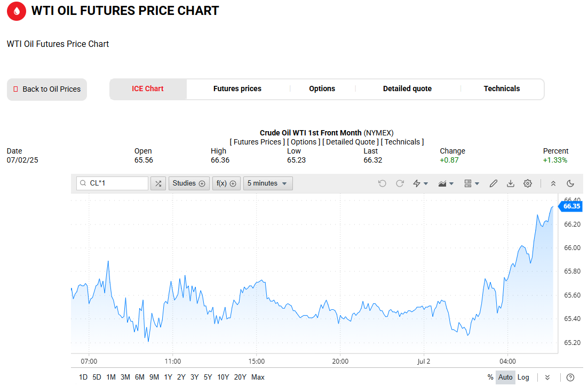Set chart range to 1Y
The width and height of the screenshot is (588, 386).
pyautogui.click(x=168, y=377)
